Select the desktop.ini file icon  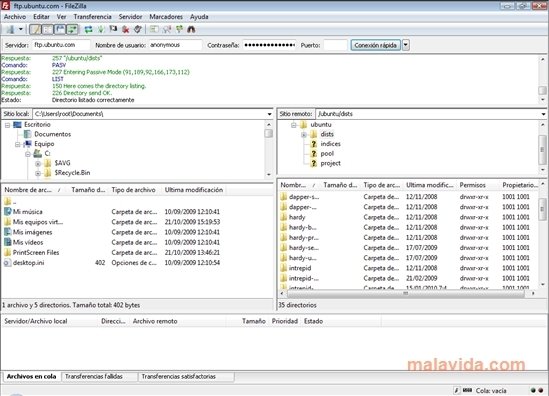[x=8, y=263]
